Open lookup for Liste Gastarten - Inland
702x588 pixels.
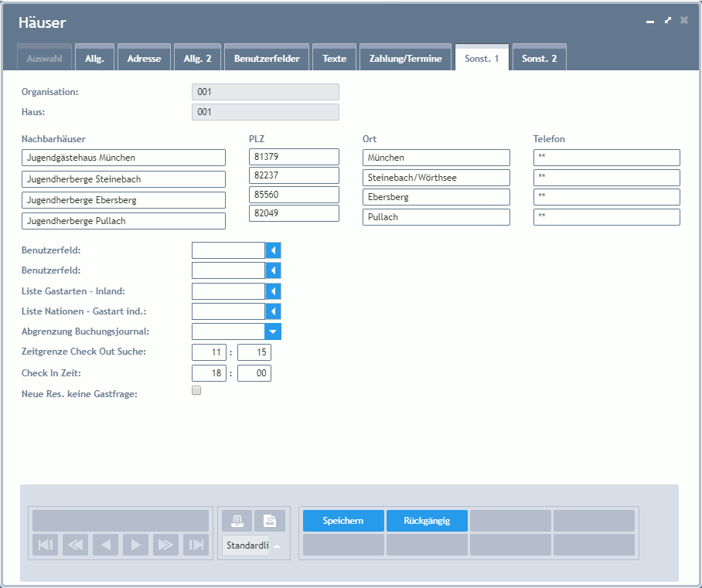[273, 291]
